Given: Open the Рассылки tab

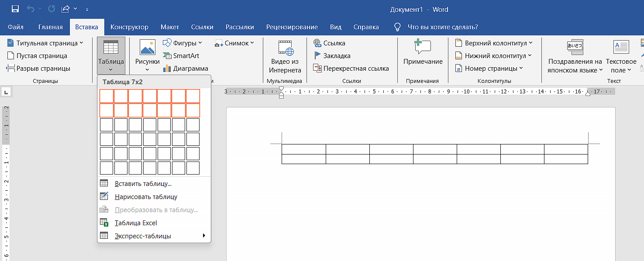Looking at the screenshot, I should tap(240, 27).
